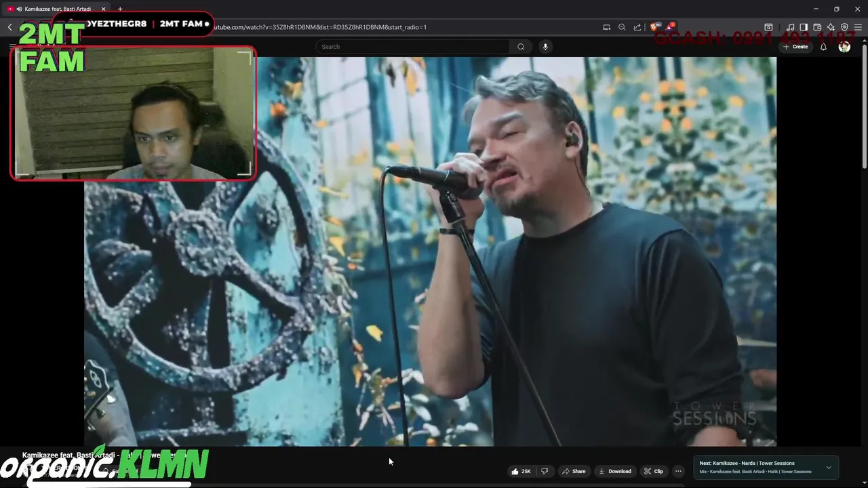Click 'Next: Kamikazee - Narda | Tower Sessions' text
This screenshot has width=868, height=488.
(747, 464)
